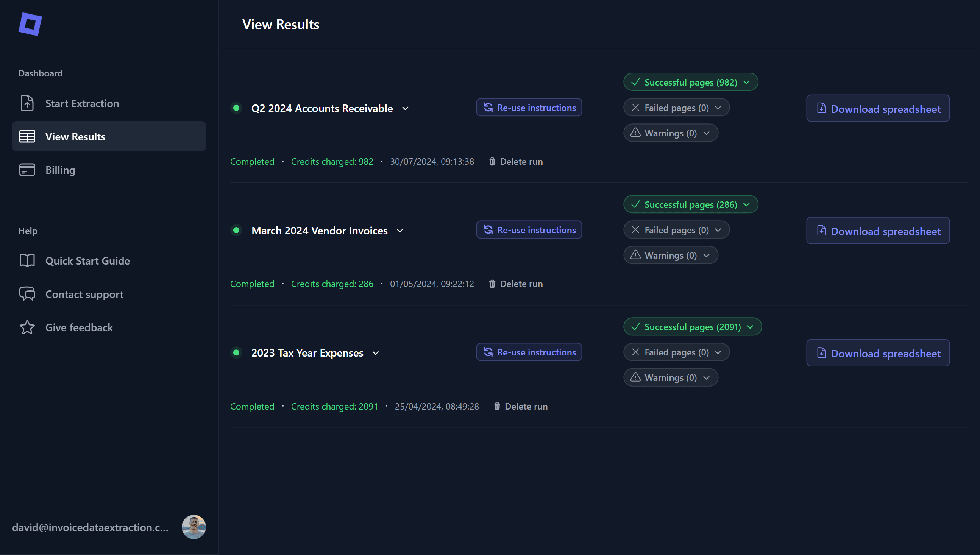Click the Dashboard menu section header
The height and width of the screenshot is (555, 980).
pyautogui.click(x=41, y=72)
